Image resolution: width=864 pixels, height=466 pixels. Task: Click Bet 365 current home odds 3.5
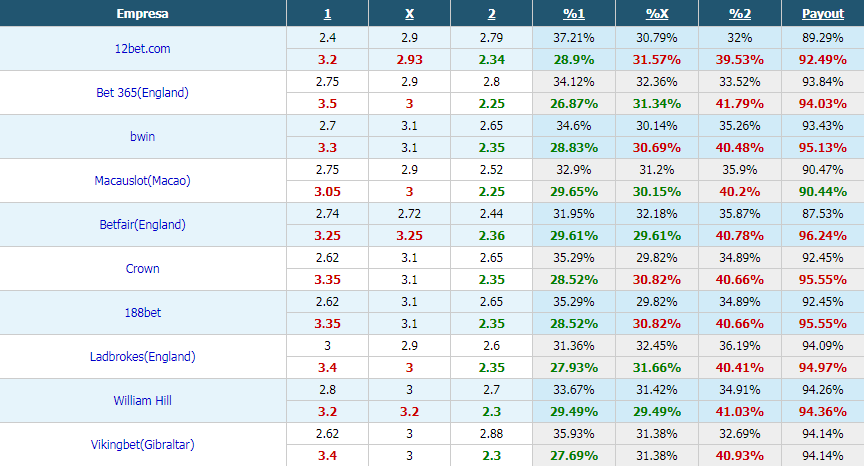[x=327, y=104]
